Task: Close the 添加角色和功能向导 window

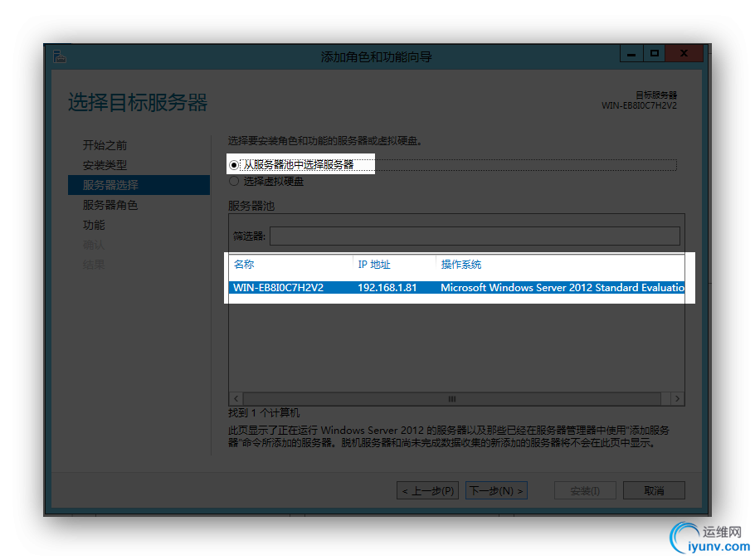Action: click(684, 54)
